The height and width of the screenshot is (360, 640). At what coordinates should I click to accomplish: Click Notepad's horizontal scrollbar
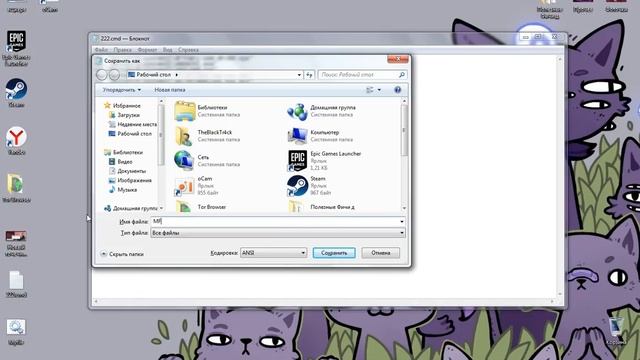[x=325, y=302]
